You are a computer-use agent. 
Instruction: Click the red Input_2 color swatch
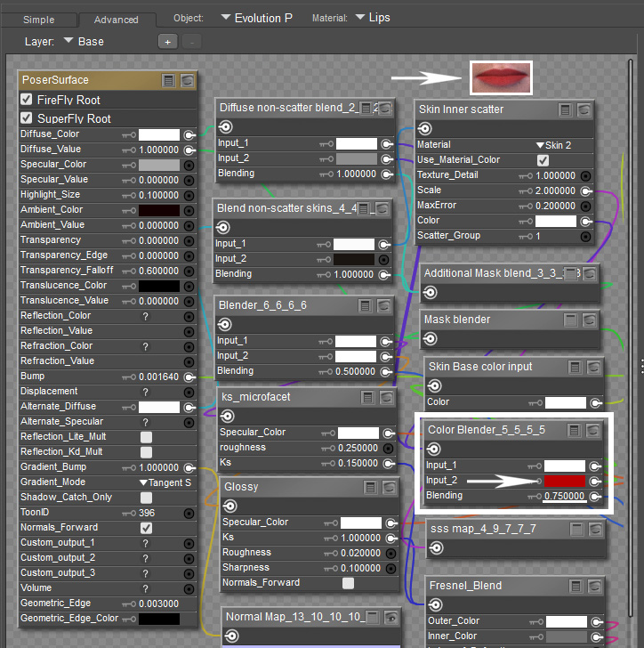tap(565, 481)
